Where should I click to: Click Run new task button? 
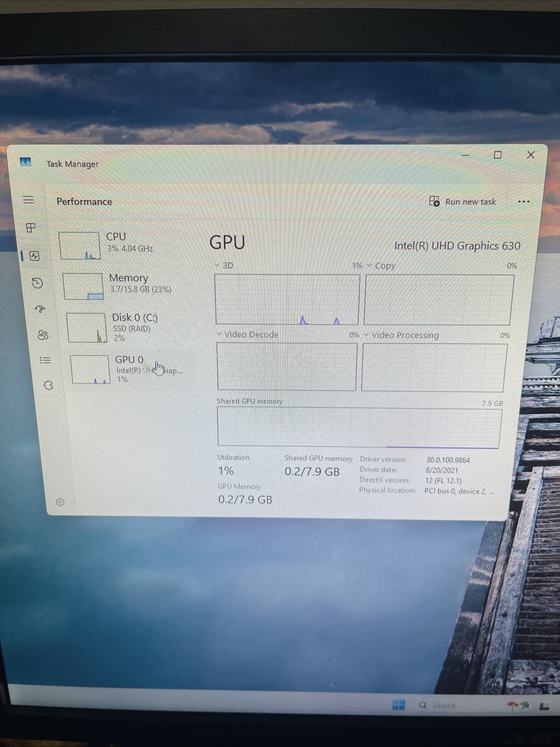[x=462, y=201]
